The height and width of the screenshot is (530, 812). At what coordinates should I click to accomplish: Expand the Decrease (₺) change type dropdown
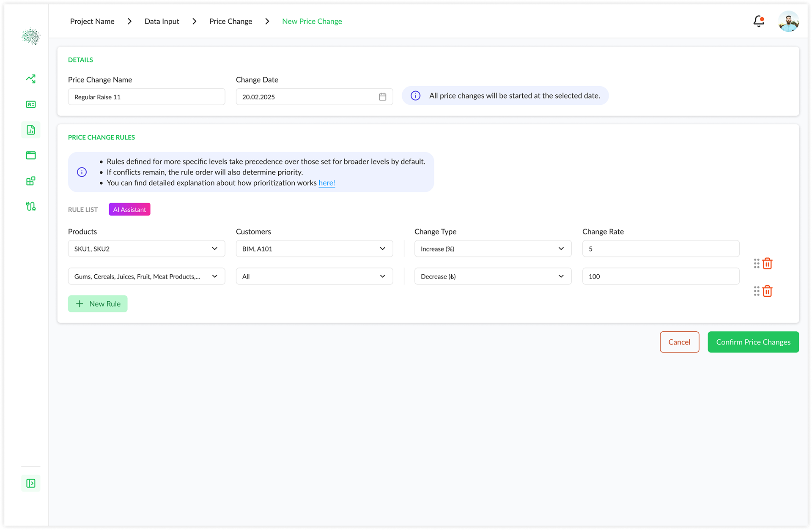coord(561,276)
